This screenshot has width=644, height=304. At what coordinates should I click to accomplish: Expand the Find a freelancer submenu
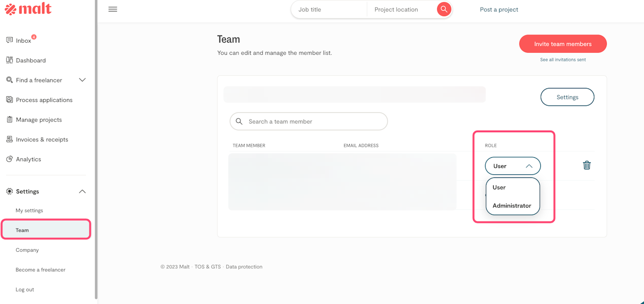tap(83, 80)
